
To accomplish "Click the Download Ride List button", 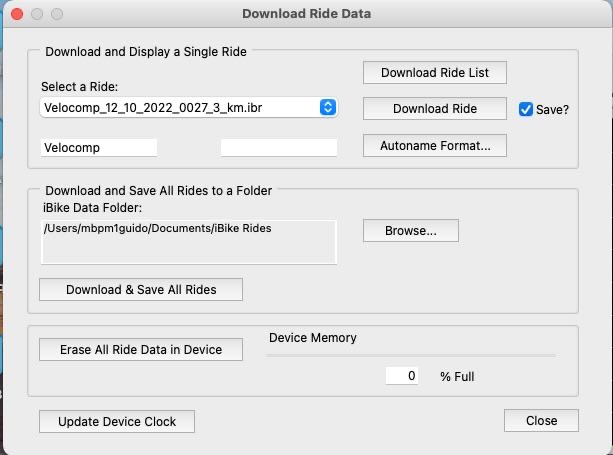I will click(435, 73).
